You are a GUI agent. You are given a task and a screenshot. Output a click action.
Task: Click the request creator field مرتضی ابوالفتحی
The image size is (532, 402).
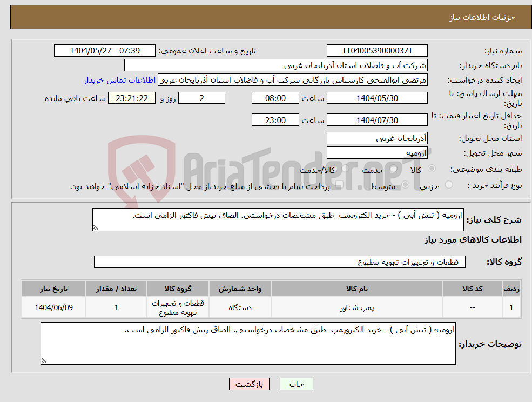click(x=292, y=80)
